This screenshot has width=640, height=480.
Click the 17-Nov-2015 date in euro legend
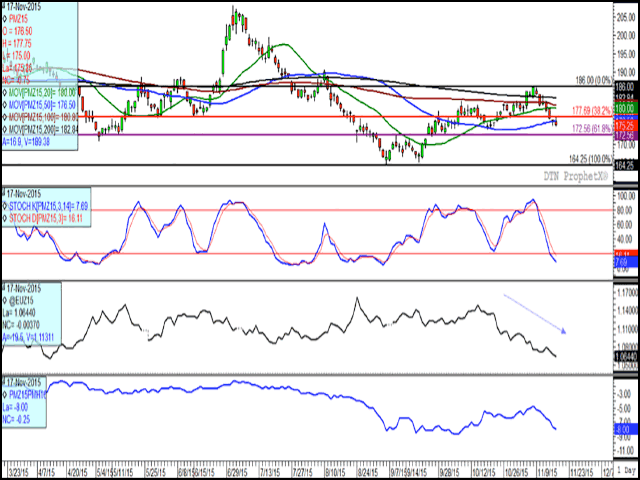pos(22,289)
